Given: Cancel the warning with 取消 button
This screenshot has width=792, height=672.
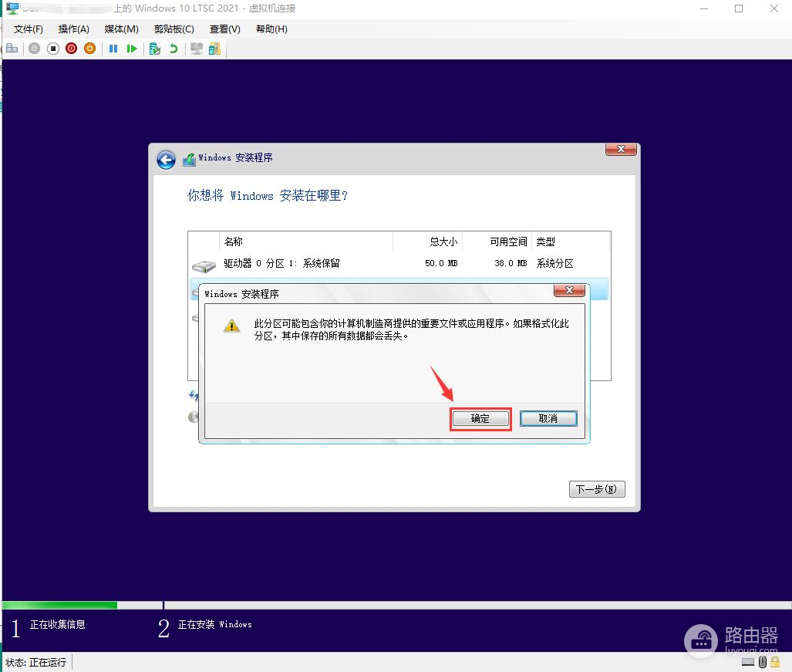Looking at the screenshot, I should 548,418.
